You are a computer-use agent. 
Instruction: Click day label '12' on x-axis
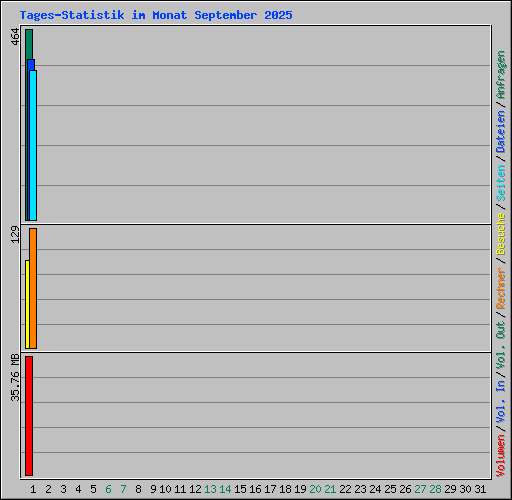click(195, 489)
